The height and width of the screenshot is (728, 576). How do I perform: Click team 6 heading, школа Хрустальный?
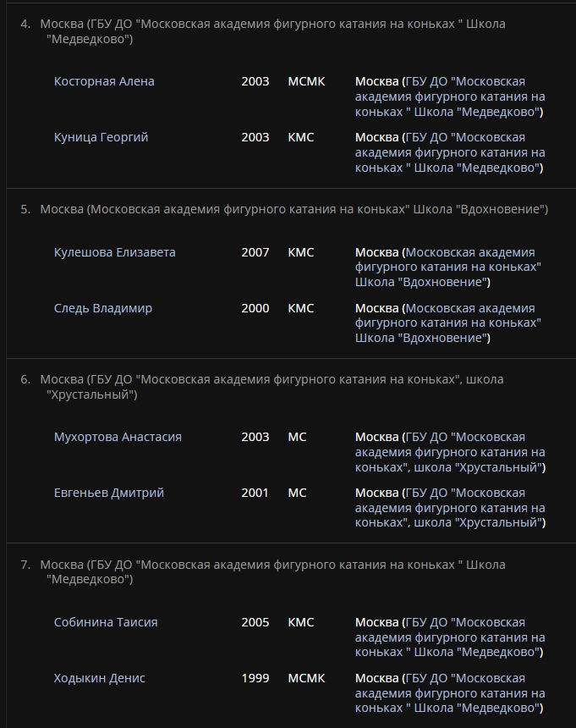272,387
